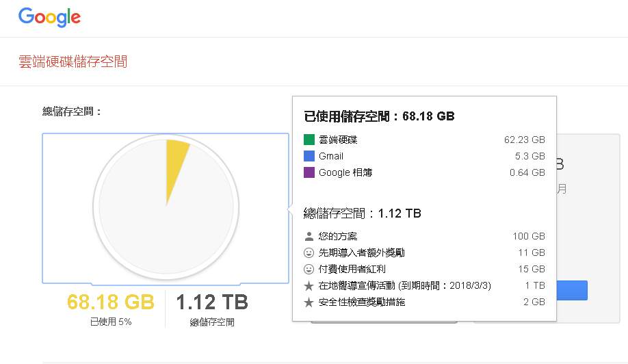
Task: Click the 0.64 GB value
Action: pos(527,172)
